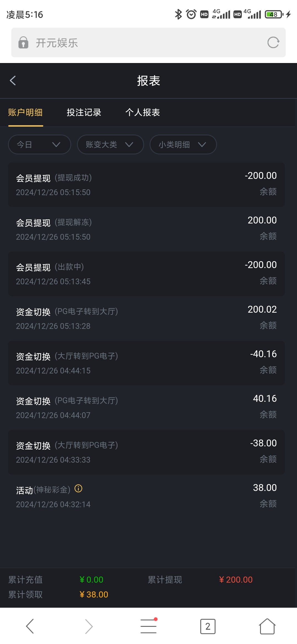Tap the back arrow in 报表 header
This screenshot has width=297, height=644.
pos(13,81)
